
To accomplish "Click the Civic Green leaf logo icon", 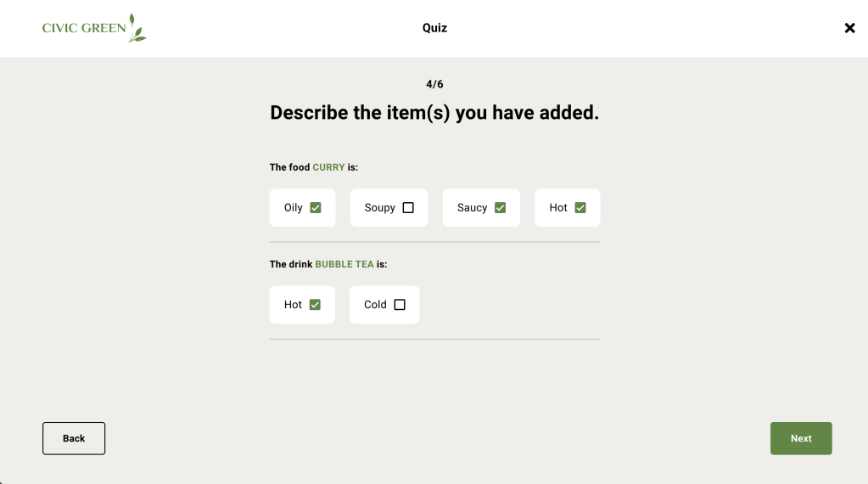I will (137, 28).
